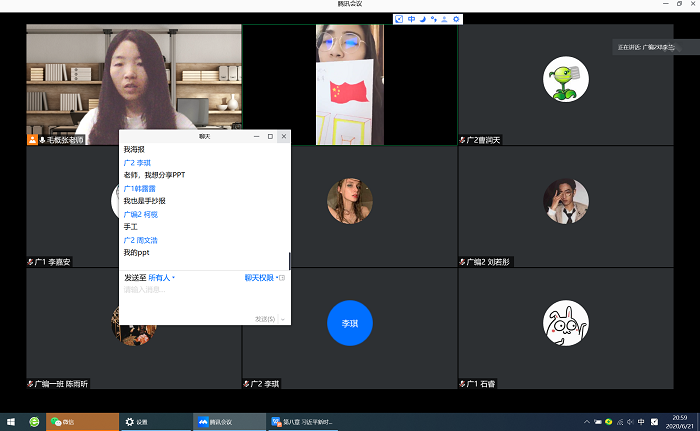This screenshot has width=700, height=431.
Task: Select the 李琪 blue avatar video tile
Action: (x=349, y=326)
